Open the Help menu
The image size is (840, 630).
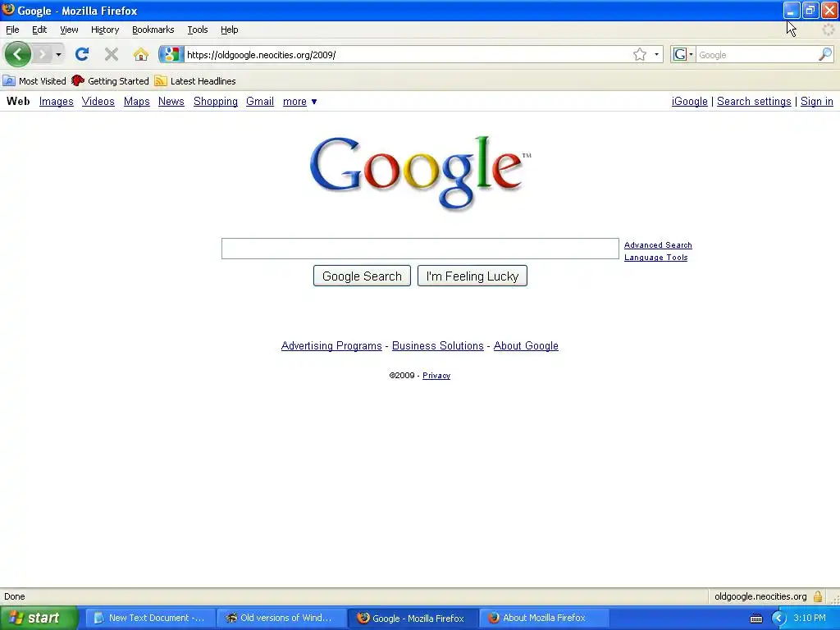[x=230, y=30]
